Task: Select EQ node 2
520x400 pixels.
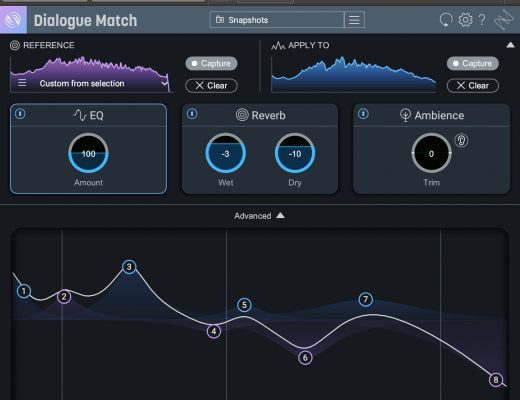Action: click(x=64, y=296)
